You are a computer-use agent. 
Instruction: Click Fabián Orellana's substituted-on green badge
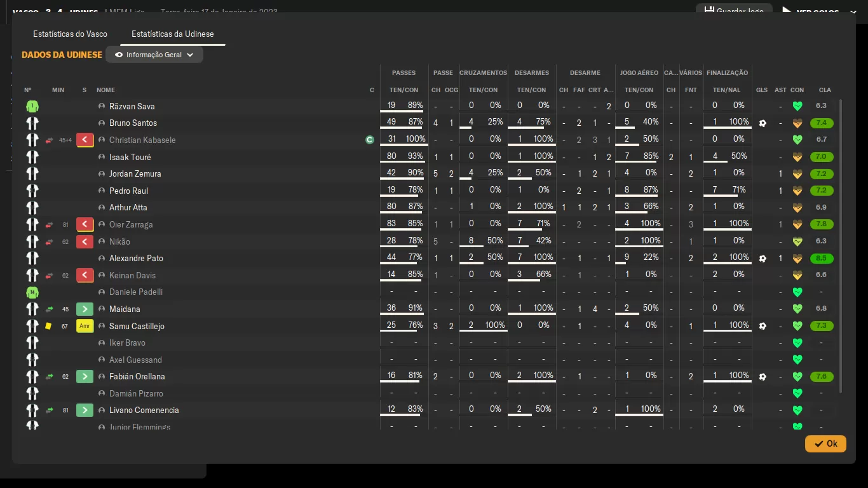(85, 376)
